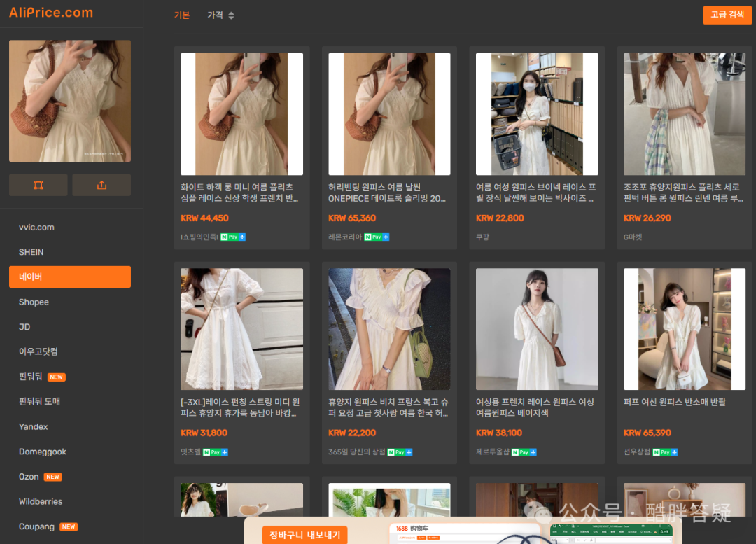This screenshot has width=756, height=544.
Task: Click N Pay icon beside 선우상점
Action: click(x=665, y=452)
